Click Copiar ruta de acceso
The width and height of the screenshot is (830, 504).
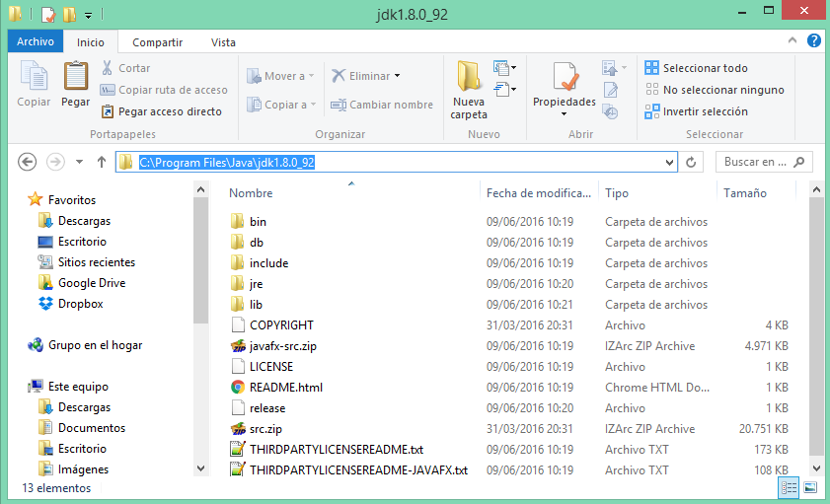pyautogui.click(x=164, y=90)
